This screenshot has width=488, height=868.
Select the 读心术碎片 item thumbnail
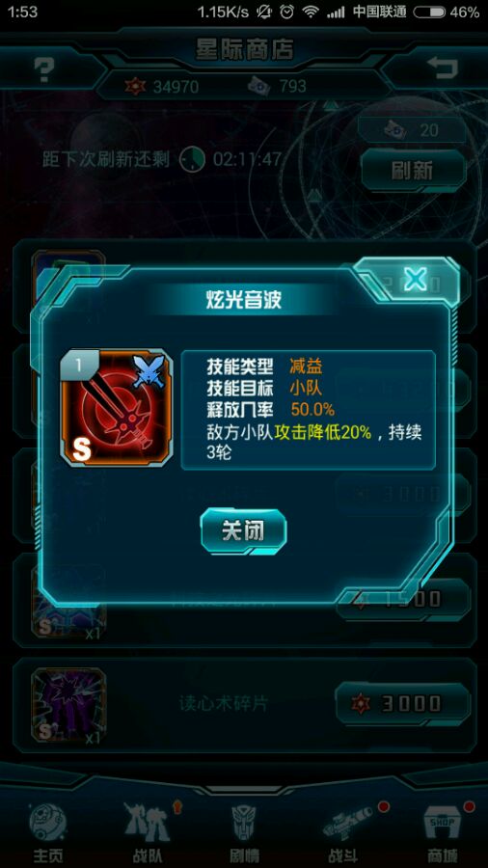click(68, 704)
